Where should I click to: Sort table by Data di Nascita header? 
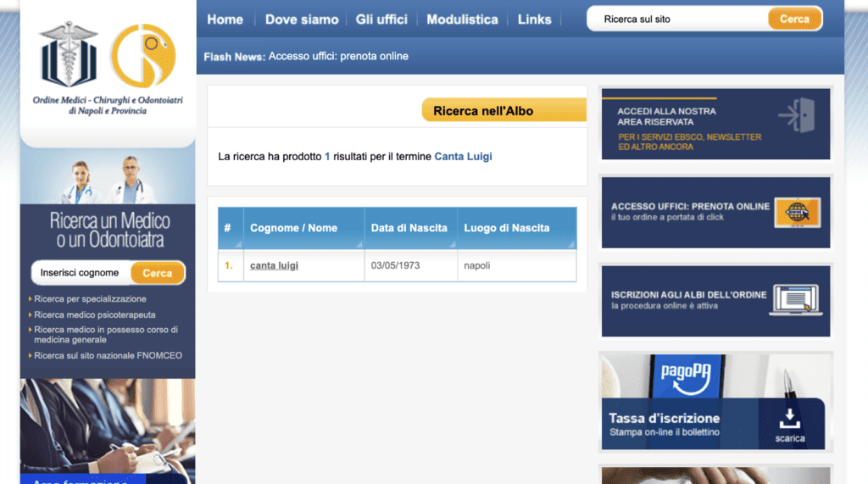[411, 228]
